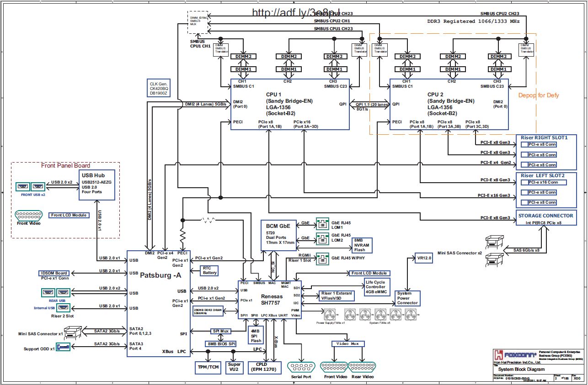Image resolution: width=588 pixels, height=385 pixels.
Task: Click the Front LCD Module box in Front Panel Board
Action: click(69, 215)
